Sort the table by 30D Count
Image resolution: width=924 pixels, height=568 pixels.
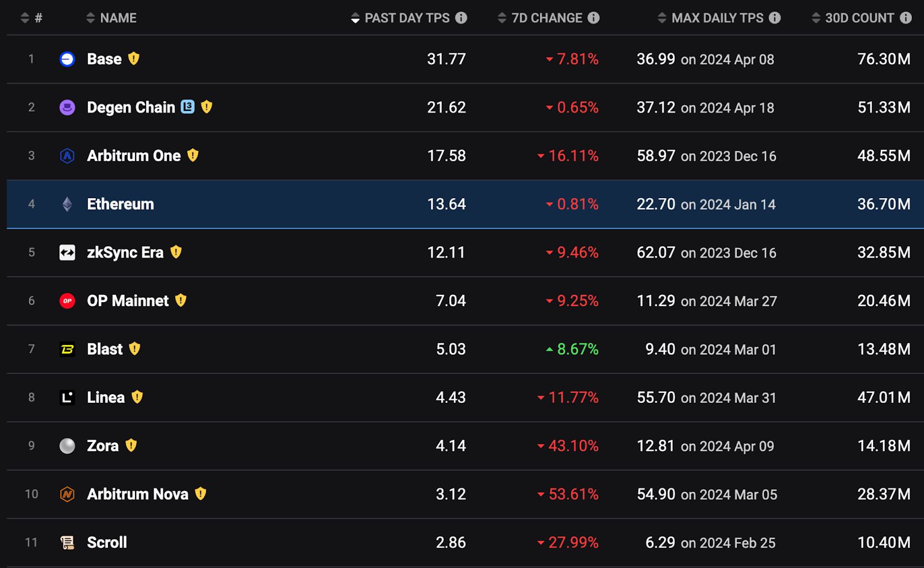pyautogui.click(x=853, y=18)
